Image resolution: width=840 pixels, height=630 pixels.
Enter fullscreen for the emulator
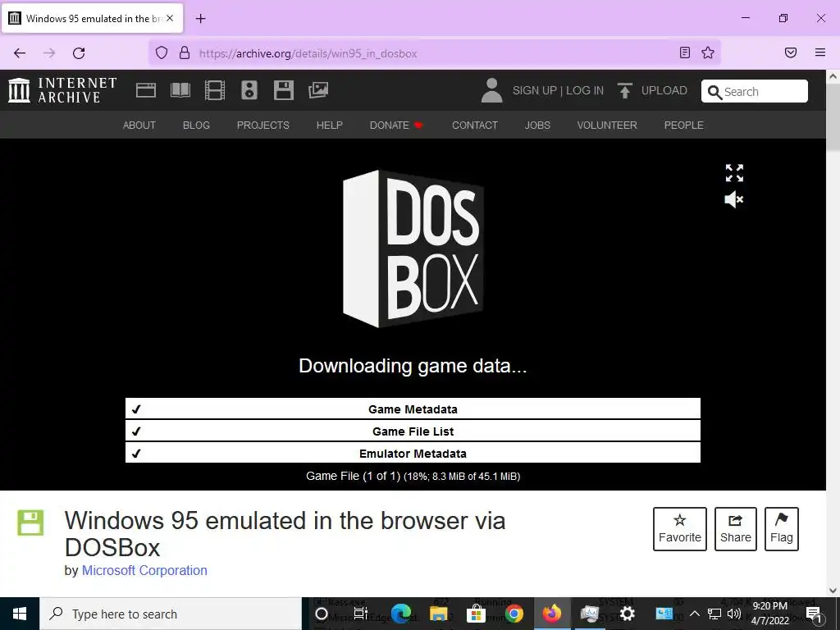pos(734,173)
